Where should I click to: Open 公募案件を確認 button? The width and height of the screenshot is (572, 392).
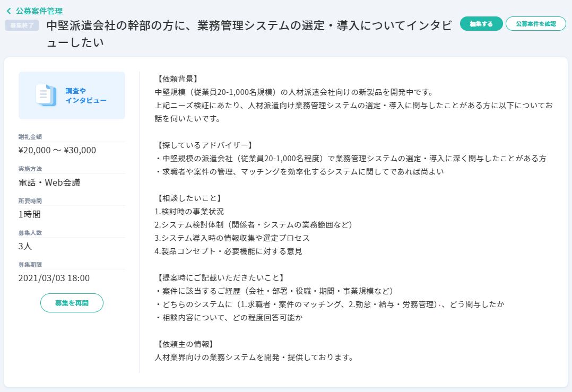[x=535, y=24]
